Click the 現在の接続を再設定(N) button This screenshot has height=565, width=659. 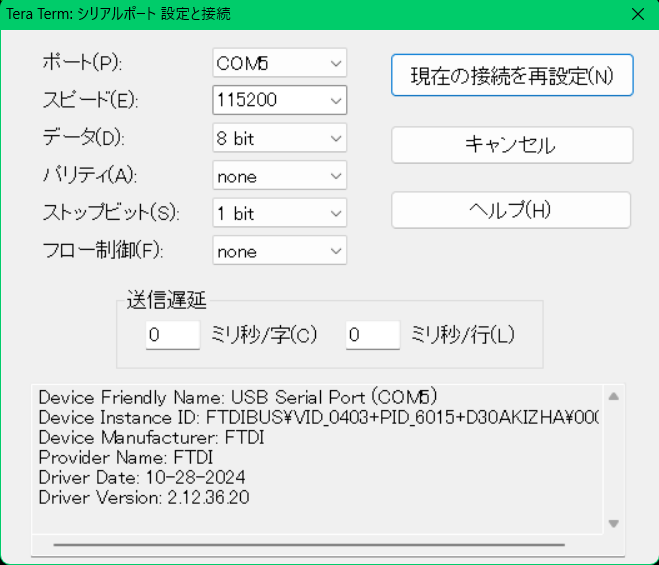pos(511,75)
